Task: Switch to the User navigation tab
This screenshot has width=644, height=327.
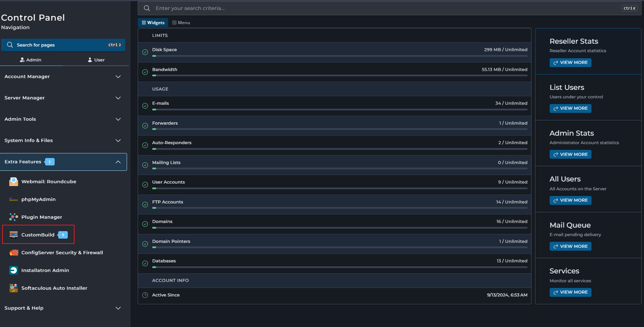Action: pos(96,60)
